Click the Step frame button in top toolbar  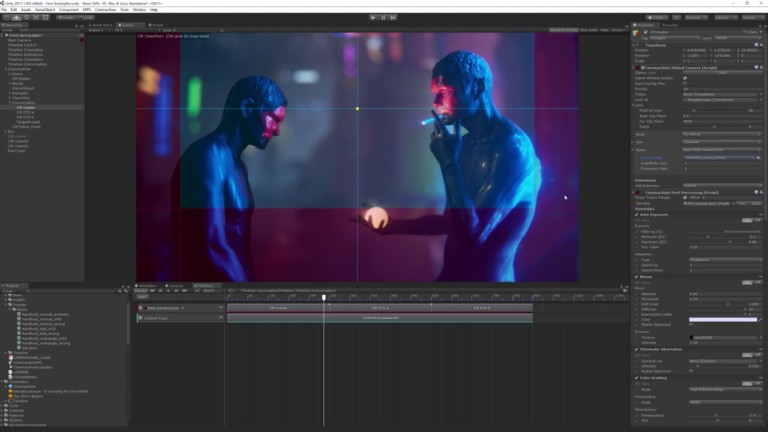[393, 17]
